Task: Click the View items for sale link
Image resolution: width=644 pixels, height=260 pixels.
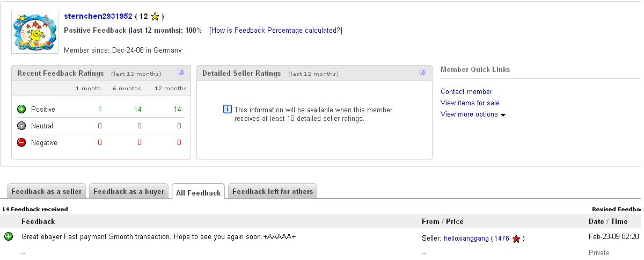Action: pos(470,103)
